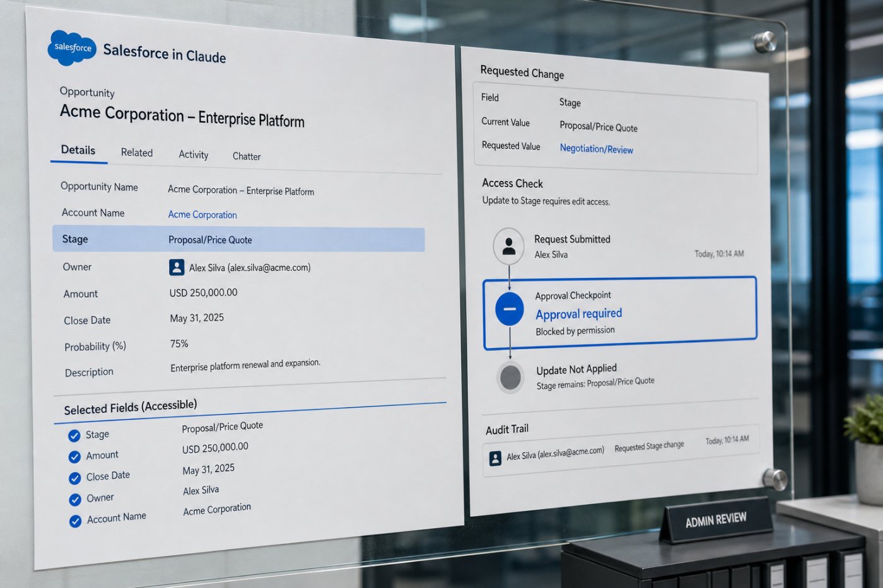
Task: Select the highlighted Stage row
Action: click(x=238, y=239)
